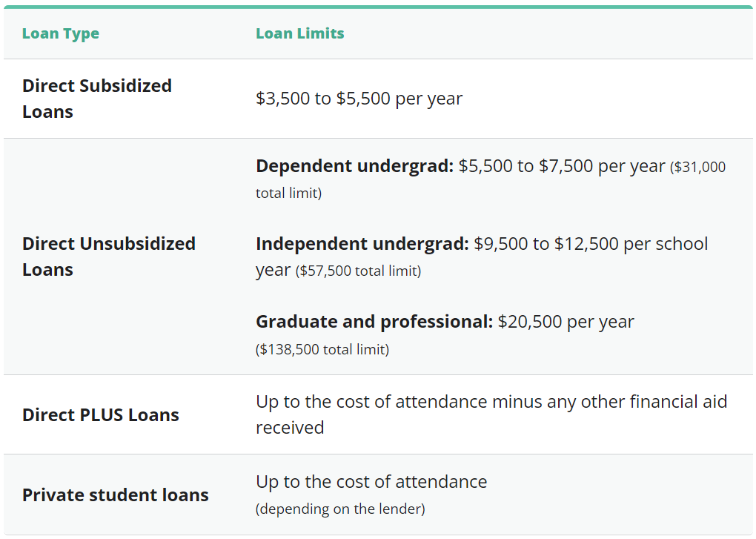Click the bold Independent undergrad label
Image resolution: width=756 pixels, height=539 pixels.
coord(362,244)
